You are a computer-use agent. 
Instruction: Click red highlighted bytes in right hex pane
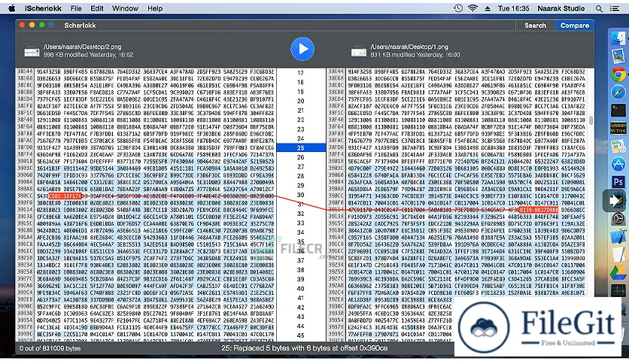pos(539,210)
